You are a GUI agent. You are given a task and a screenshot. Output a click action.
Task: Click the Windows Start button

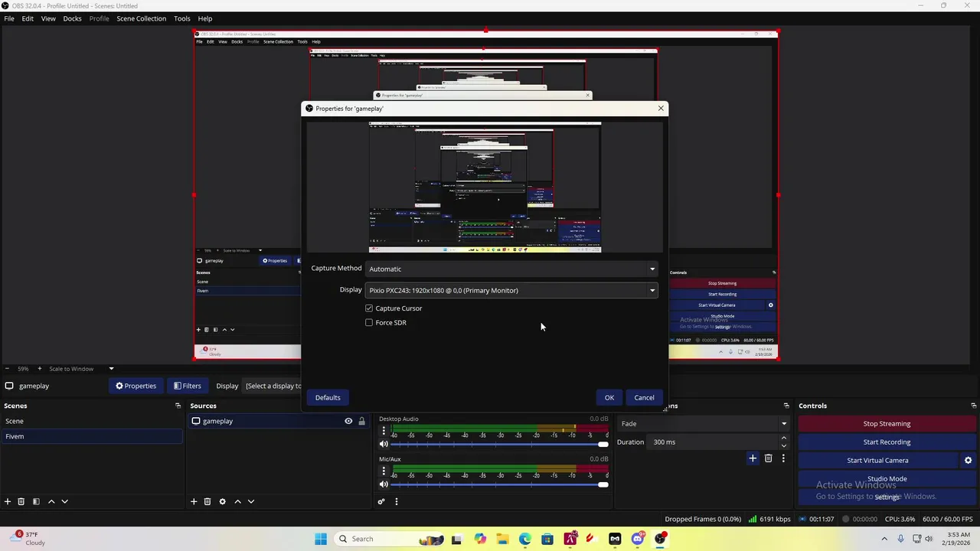pyautogui.click(x=321, y=539)
